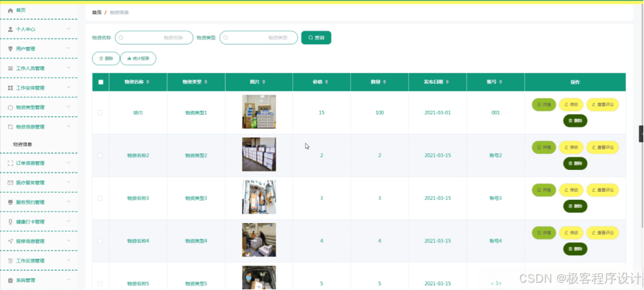
Task: Click the green 查询 search button
Action: pos(316,38)
